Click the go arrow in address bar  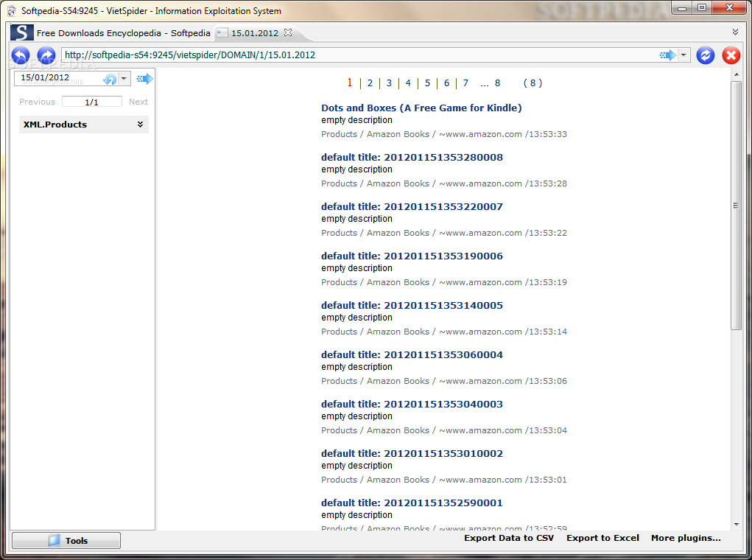pyautogui.click(x=667, y=55)
